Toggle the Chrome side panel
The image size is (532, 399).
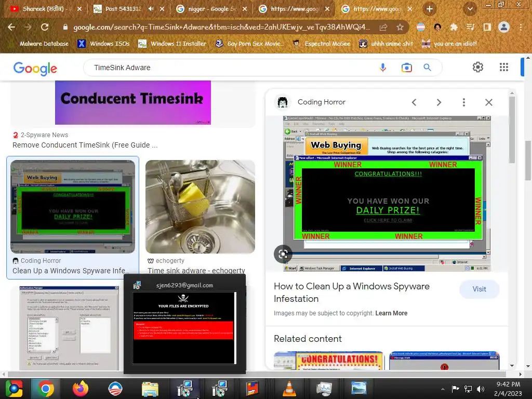[487, 27]
